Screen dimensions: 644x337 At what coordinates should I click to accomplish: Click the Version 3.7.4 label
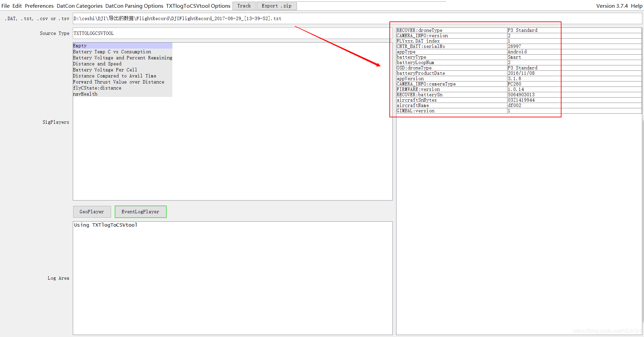[x=612, y=6]
